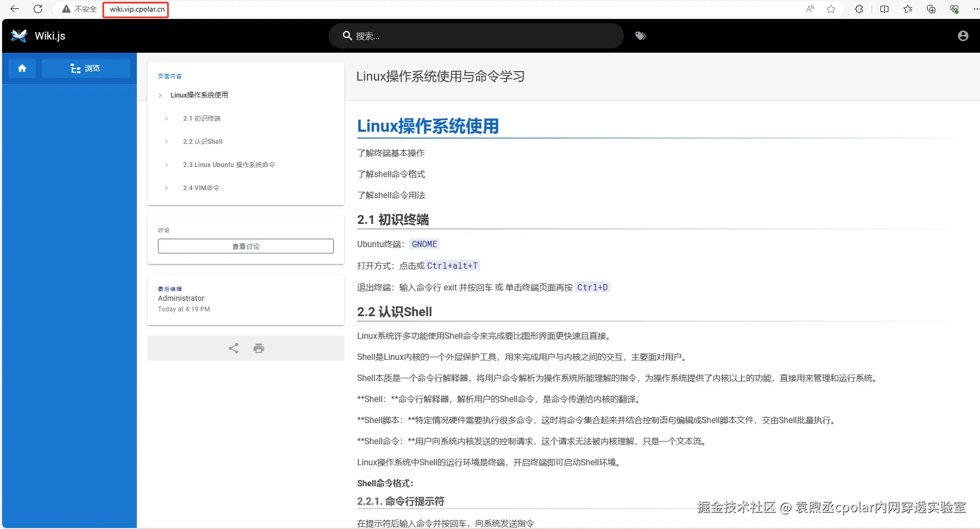Expand the chevron beside Linux操作系统使用 in contents
This screenshot has height=529, width=980.
(x=160, y=95)
